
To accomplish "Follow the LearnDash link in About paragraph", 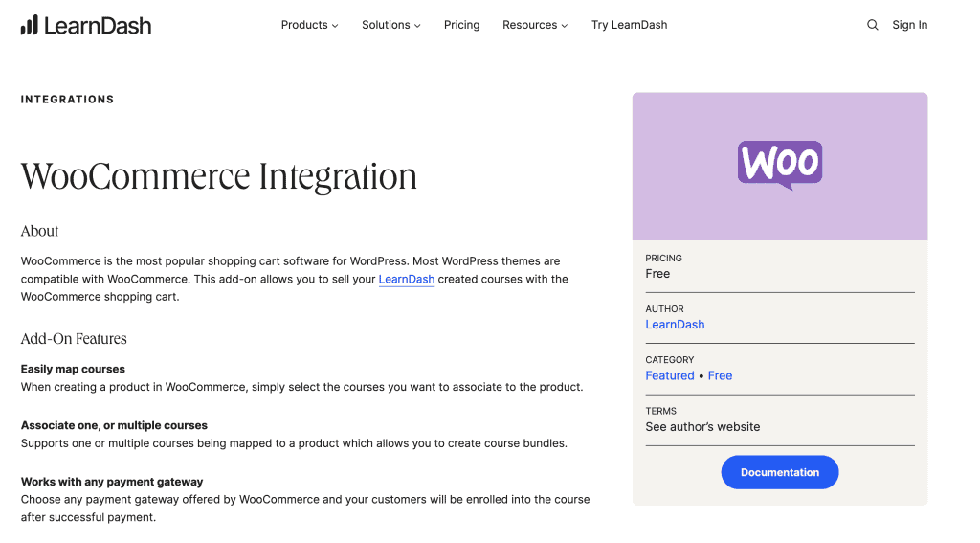I will 406,280.
